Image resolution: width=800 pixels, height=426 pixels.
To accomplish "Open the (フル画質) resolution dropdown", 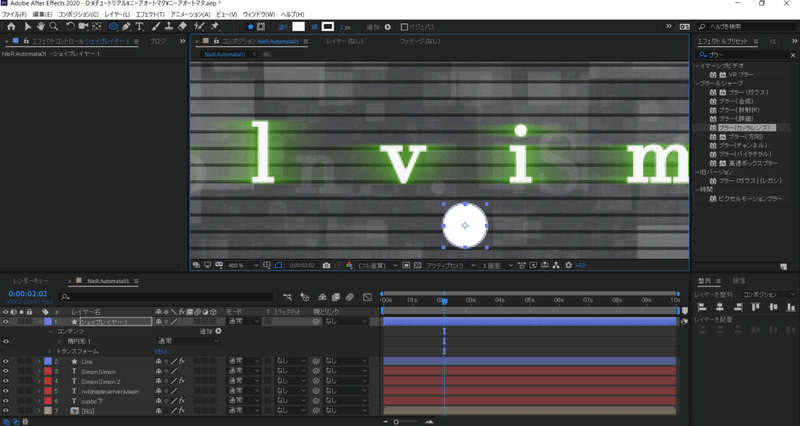I will [x=377, y=265].
